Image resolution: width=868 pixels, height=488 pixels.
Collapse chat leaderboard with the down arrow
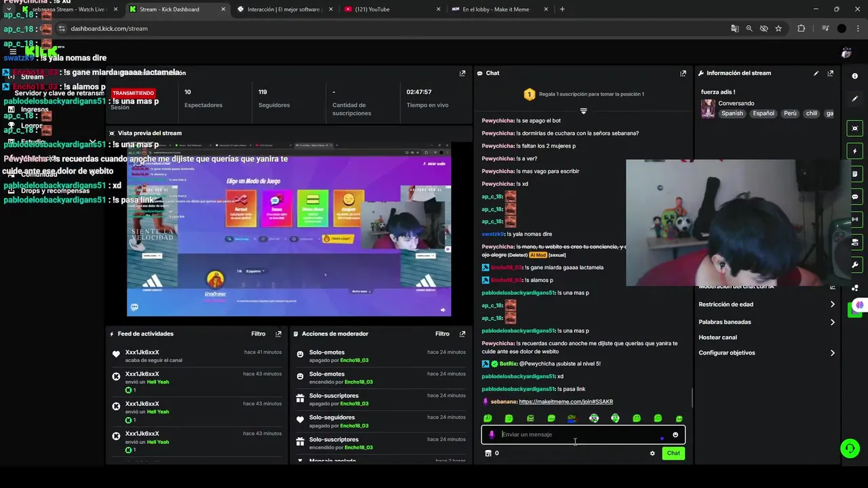[x=583, y=110]
